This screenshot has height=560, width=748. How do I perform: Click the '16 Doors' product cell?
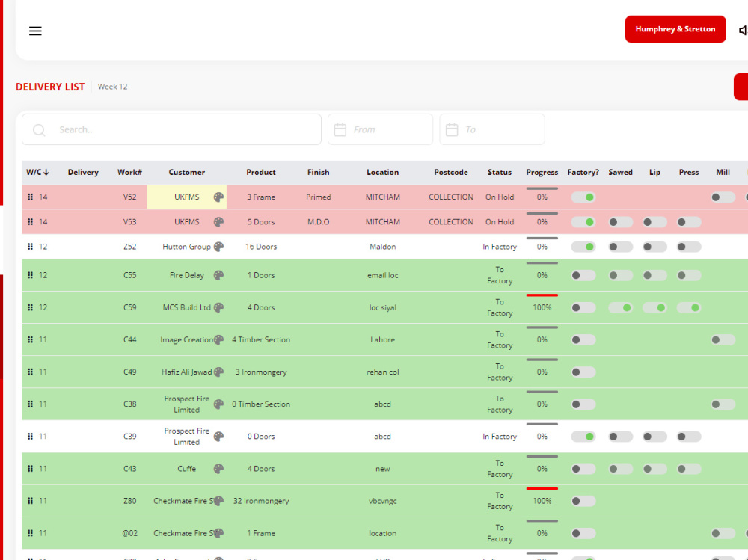point(261,247)
